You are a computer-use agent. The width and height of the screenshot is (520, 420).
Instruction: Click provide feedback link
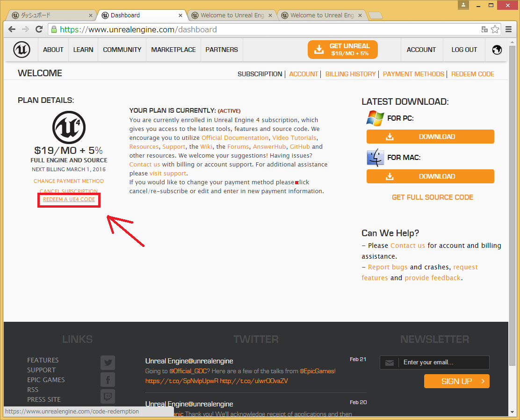pyautogui.click(x=433, y=278)
